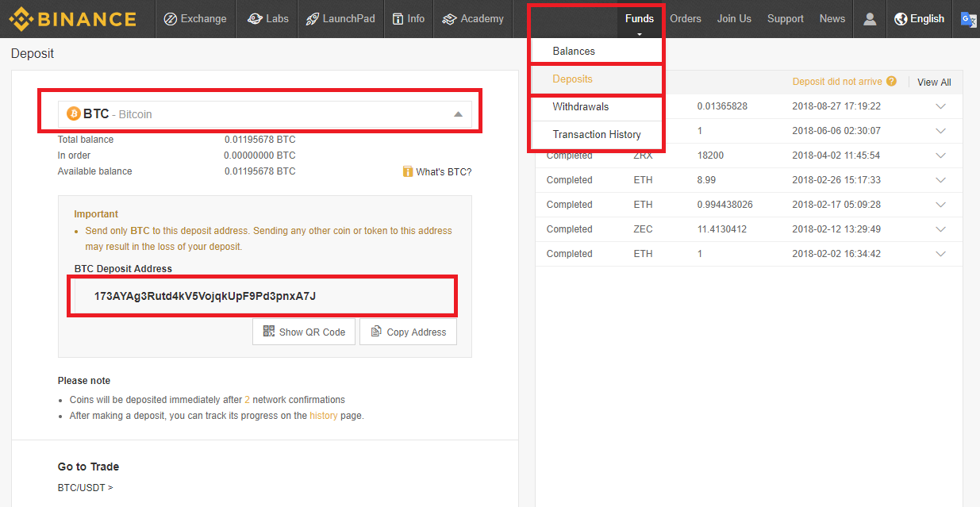Click the 11.4130412 deposit amount
The height and width of the screenshot is (507, 980).
pyautogui.click(x=722, y=229)
